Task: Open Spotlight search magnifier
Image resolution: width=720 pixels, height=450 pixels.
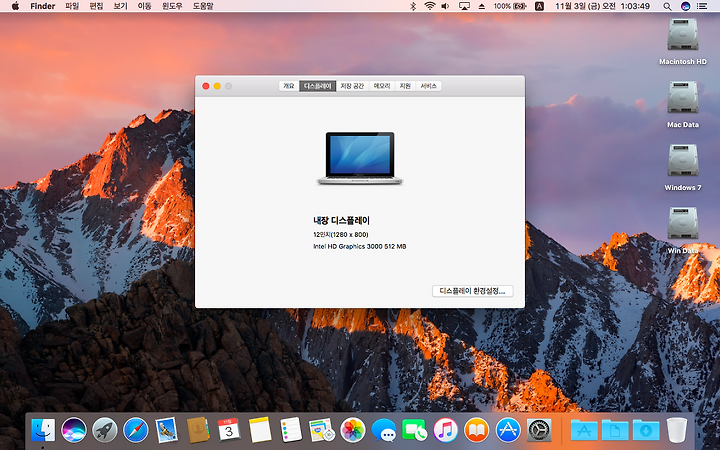Action: [667, 6]
